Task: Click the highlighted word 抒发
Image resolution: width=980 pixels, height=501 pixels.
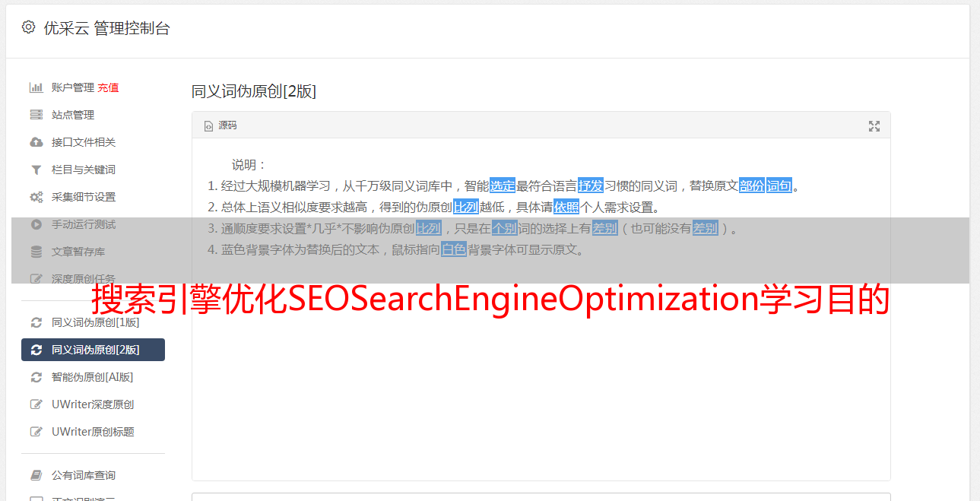Action: (591, 185)
